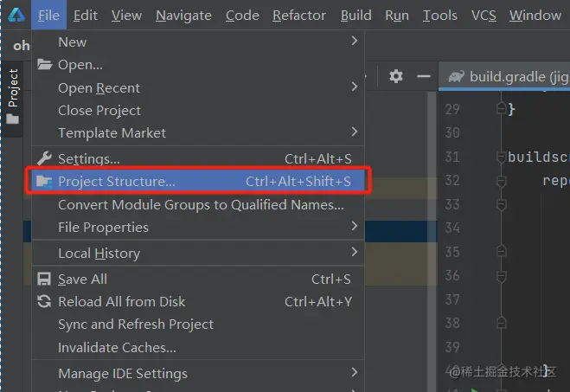Open the Project tool window side tab
The height and width of the screenshot is (392, 570).
pos(13,95)
